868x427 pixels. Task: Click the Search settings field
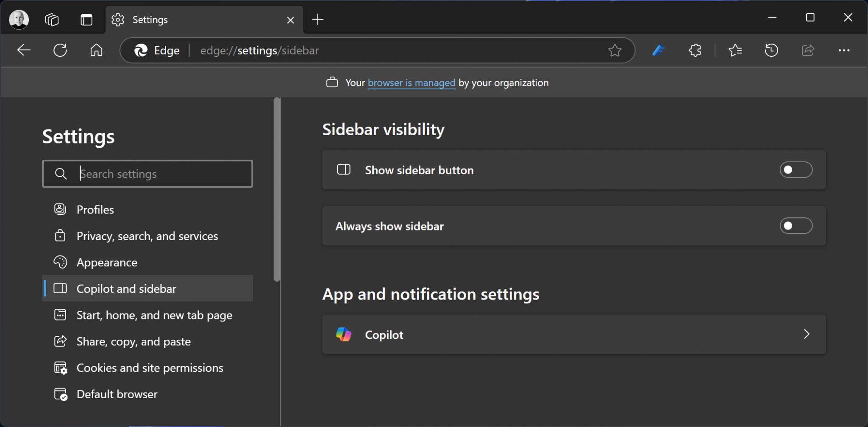coord(147,174)
